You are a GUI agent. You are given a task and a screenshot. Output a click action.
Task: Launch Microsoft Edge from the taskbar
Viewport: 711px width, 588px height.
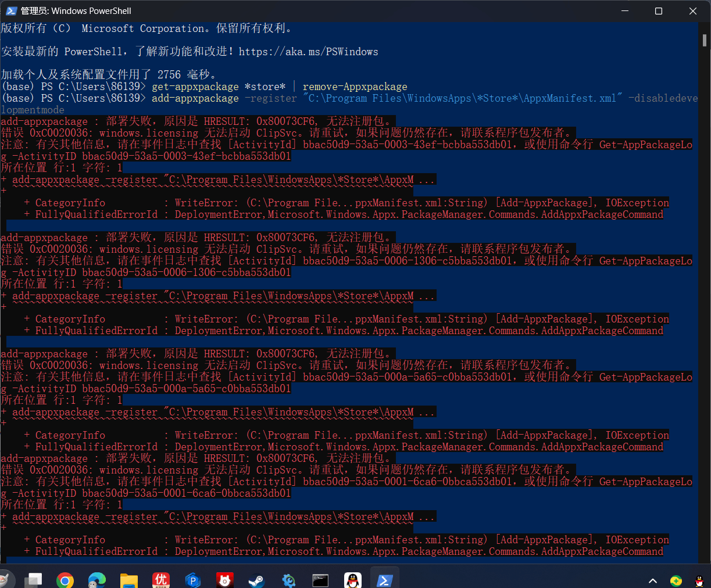coord(97,580)
